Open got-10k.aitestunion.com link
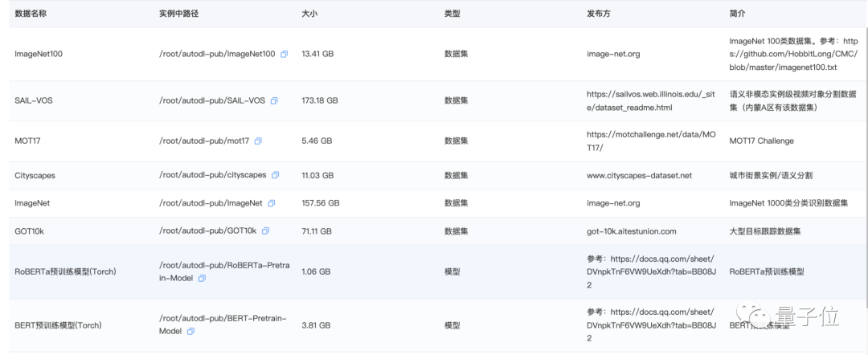The image size is (868, 355). coord(631,231)
